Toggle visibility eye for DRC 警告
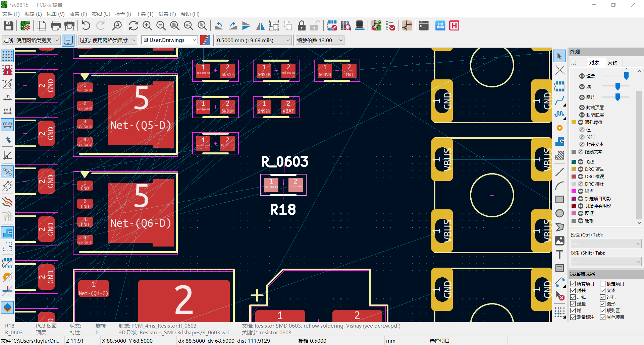 [x=581, y=169]
